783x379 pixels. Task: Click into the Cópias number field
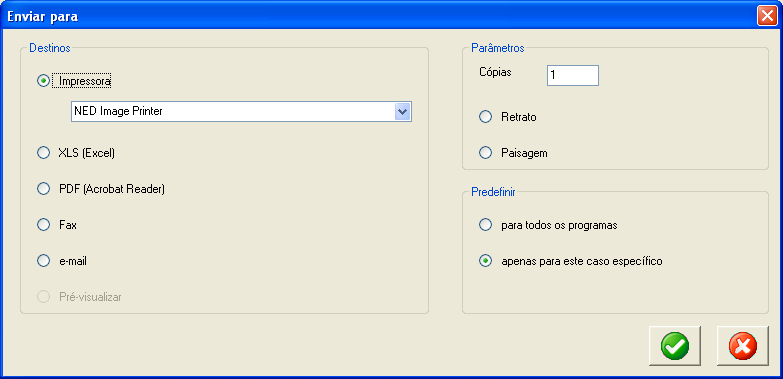coord(573,75)
